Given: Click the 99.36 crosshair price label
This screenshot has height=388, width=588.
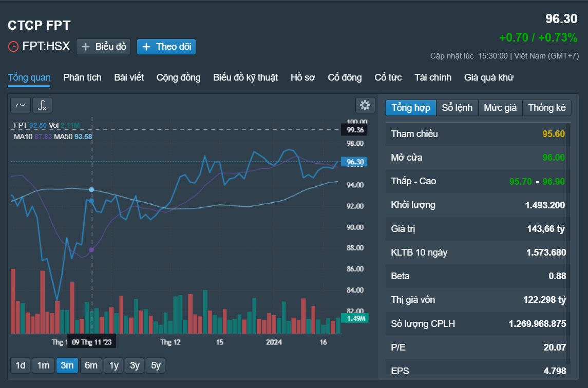Looking at the screenshot, I should pos(355,130).
